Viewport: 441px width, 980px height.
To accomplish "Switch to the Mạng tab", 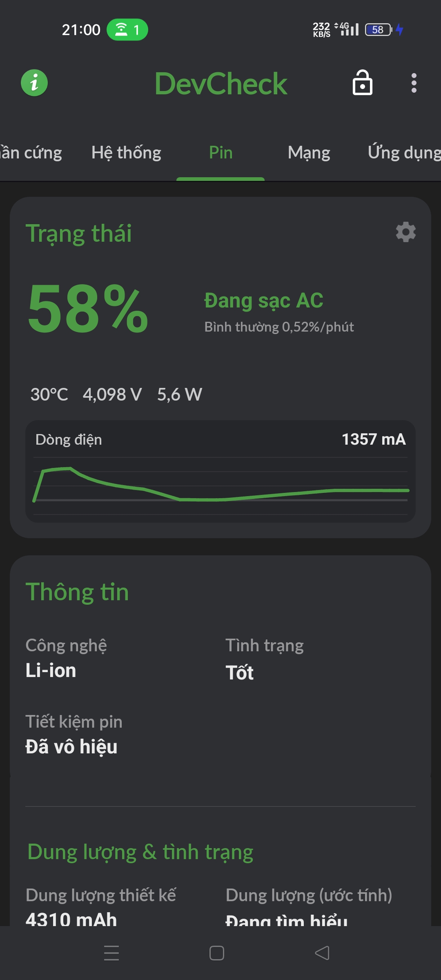I will pyautogui.click(x=309, y=153).
